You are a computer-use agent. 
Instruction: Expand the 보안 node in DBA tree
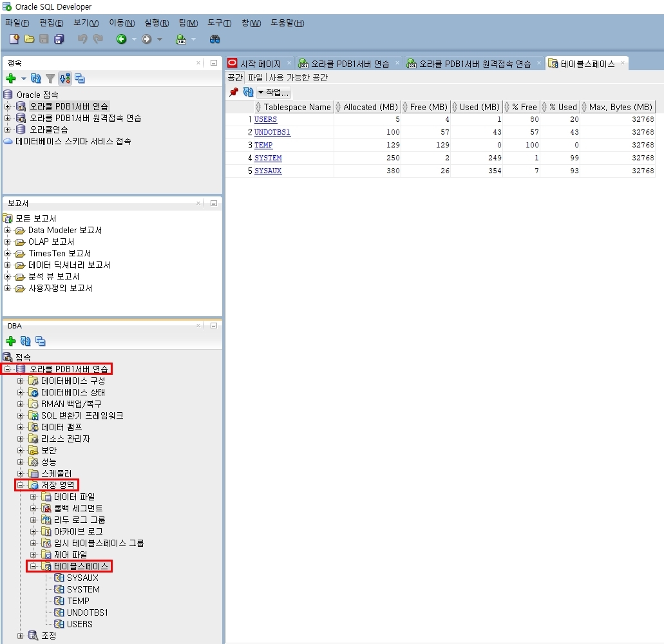click(x=20, y=450)
